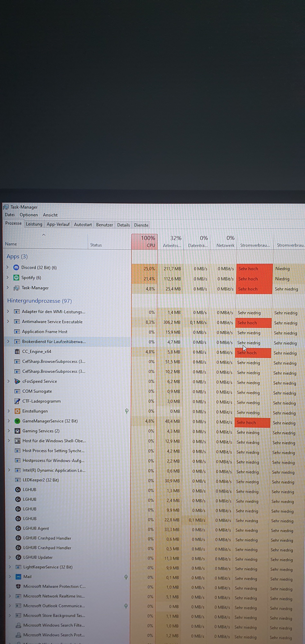Click the Outlook Communications leaf status icon
The image size is (305, 644).
coord(126,606)
